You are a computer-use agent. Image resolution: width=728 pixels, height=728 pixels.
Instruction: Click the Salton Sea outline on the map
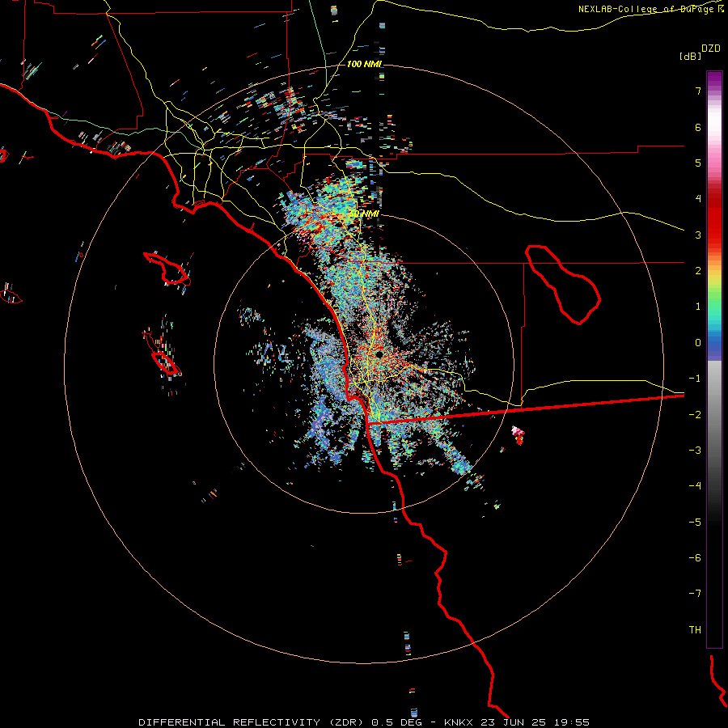pyautogui.click(x=563, y=285)
